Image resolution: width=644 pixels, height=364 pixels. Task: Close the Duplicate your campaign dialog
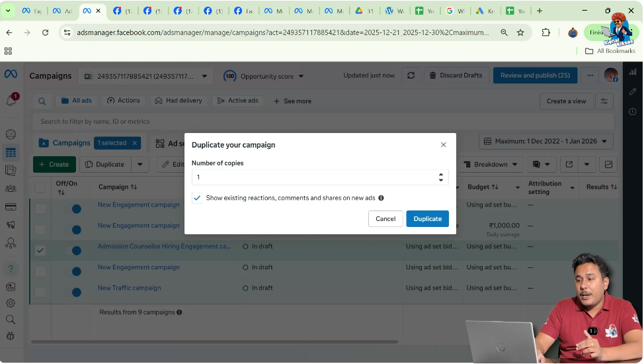point(443,145)
